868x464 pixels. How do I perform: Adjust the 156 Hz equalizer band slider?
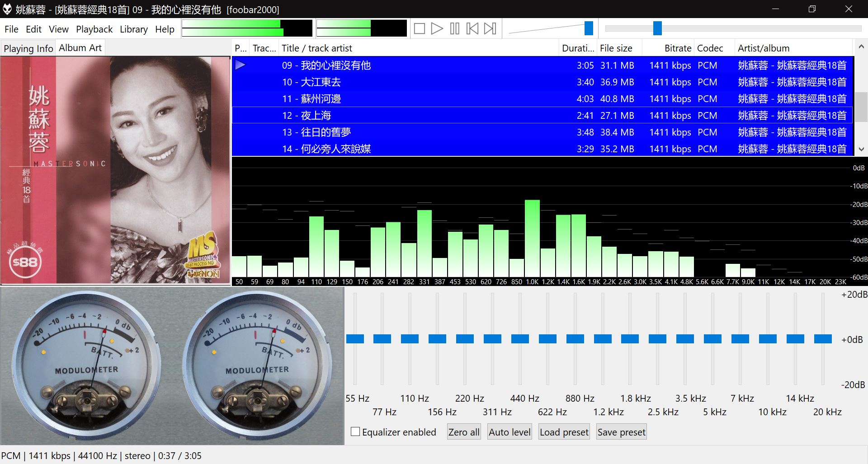[438, 339]
